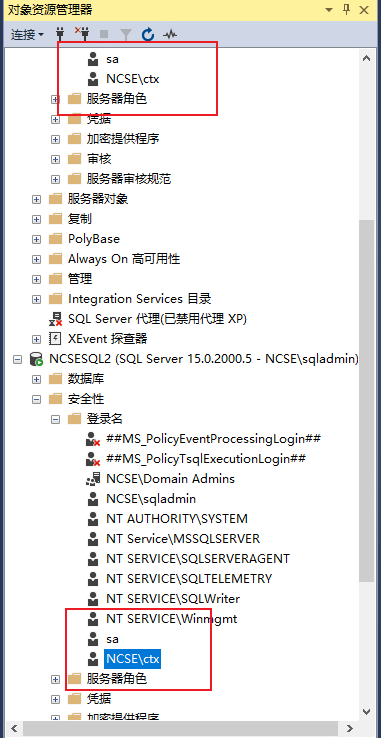
Task: Expand the PolyBase folder
Action: tap(36, 239)
